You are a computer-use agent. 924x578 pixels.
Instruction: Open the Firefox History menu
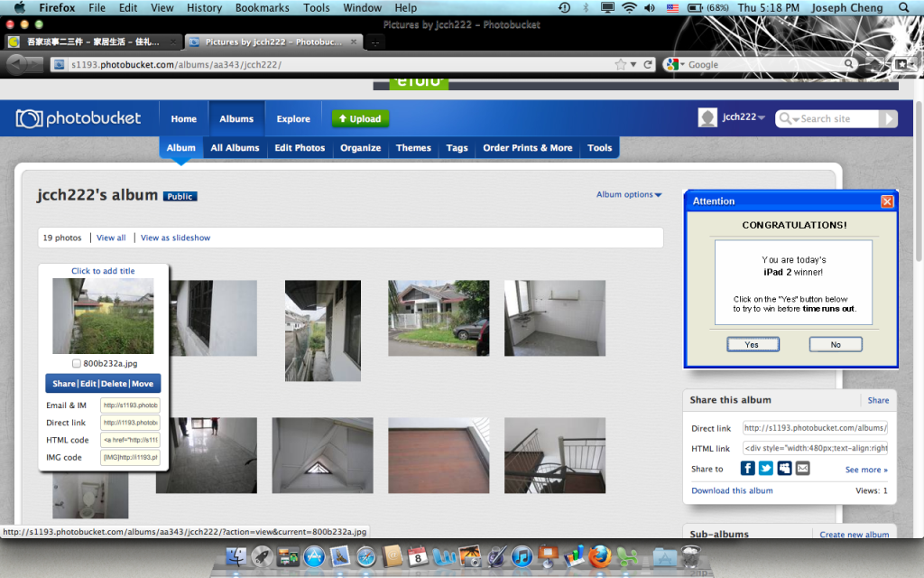point(204,7)
